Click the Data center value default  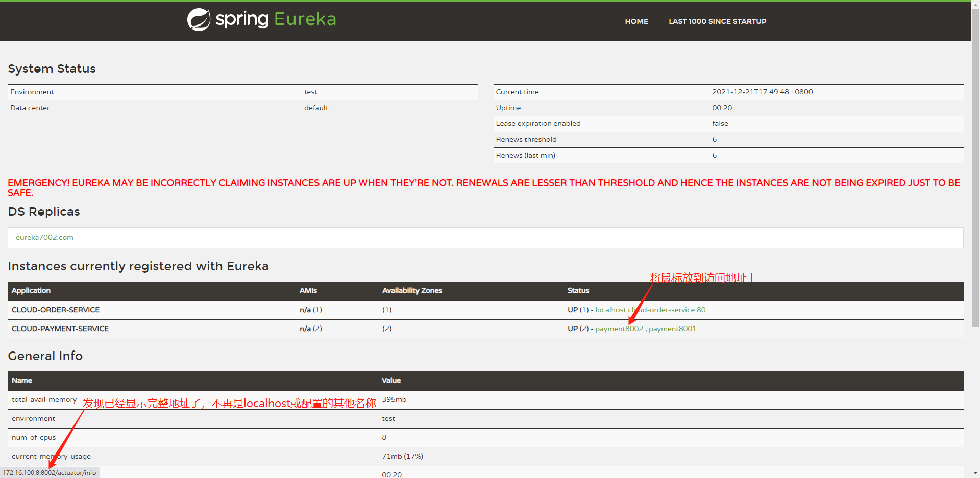coord(316,108)
